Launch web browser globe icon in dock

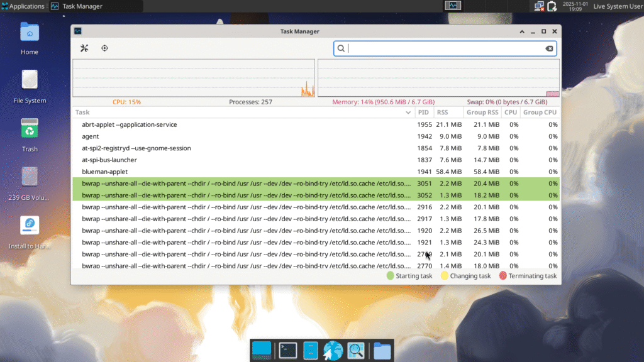(333, 350)
